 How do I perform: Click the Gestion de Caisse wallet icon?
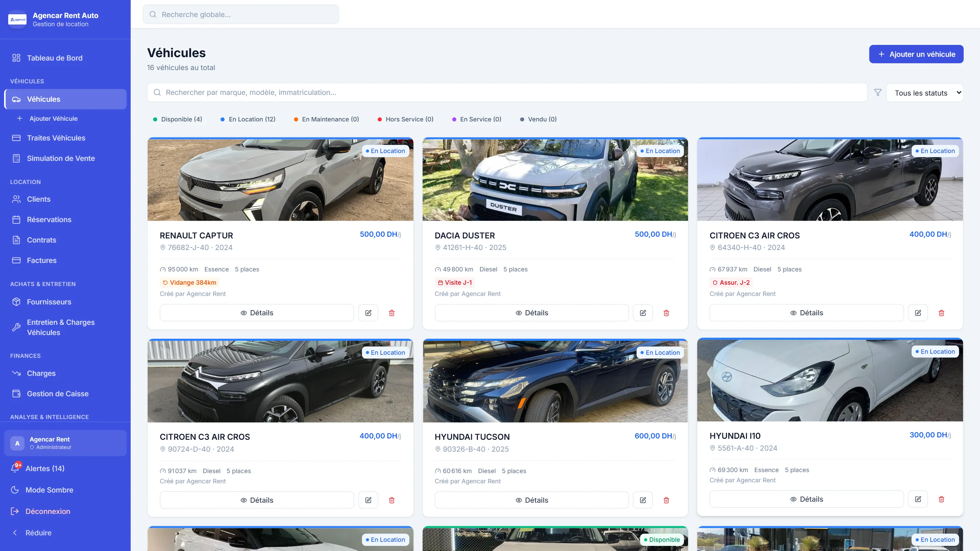(x=16, y=394)
